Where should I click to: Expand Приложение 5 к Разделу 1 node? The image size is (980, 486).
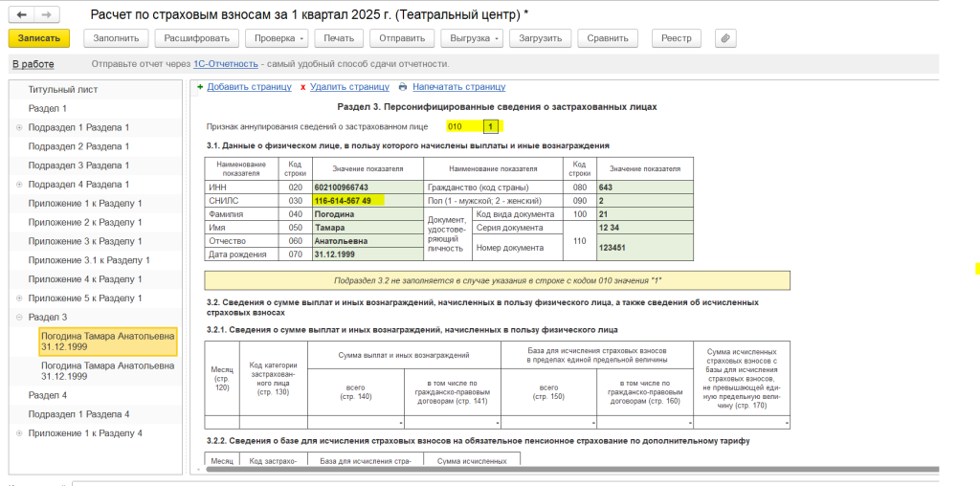click(x=19, y=298)
